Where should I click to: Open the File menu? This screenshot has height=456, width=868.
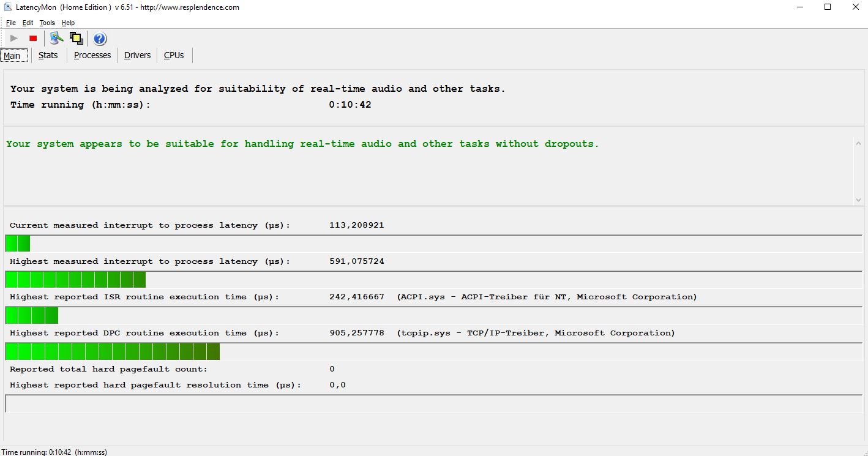click(x=11, y=23)
